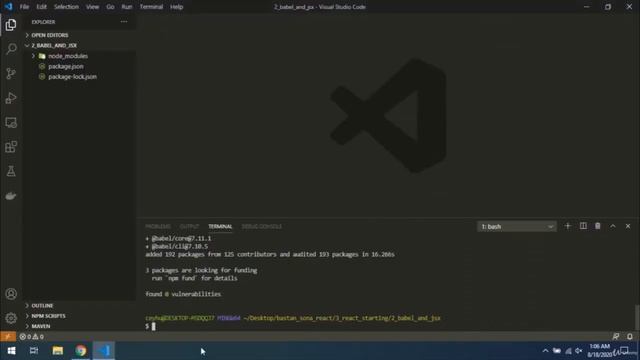Viewport: 640px width, 360px height.
Task: Open the Manage gear settings
Action: (x=11, y=318)
